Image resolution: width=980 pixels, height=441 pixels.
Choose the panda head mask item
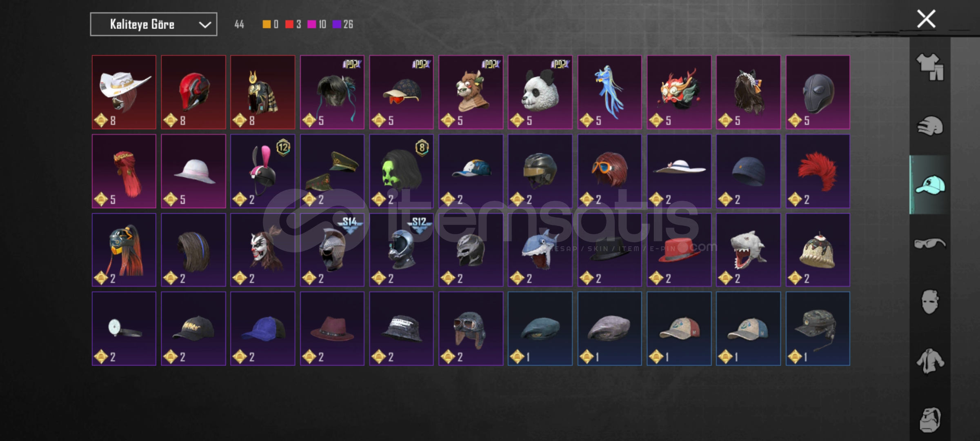540,92
